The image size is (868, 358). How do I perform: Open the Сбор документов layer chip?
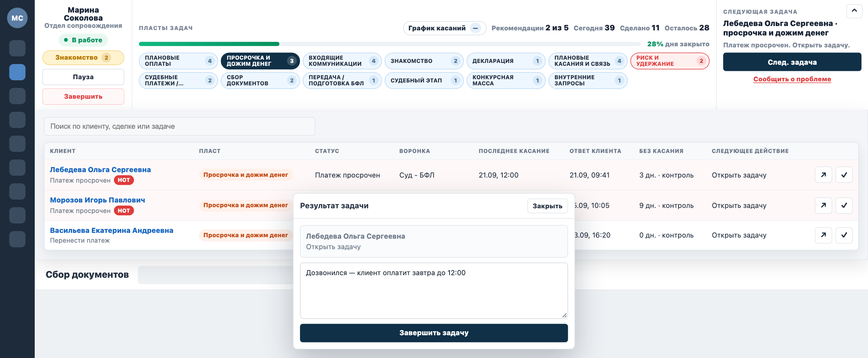(x=260, y=80)
